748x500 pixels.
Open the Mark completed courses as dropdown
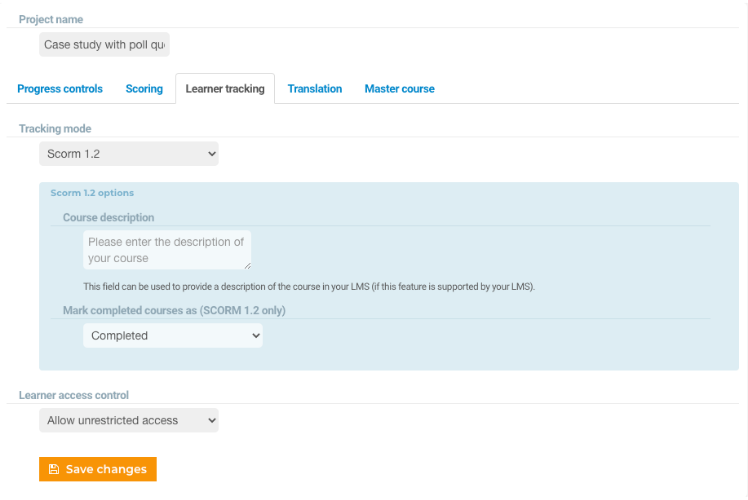coord(173,335)
